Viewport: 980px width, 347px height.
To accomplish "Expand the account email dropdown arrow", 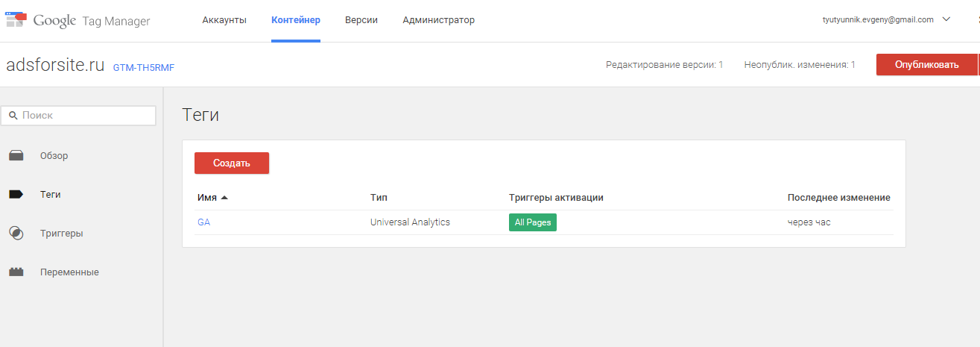I will 946,20.
